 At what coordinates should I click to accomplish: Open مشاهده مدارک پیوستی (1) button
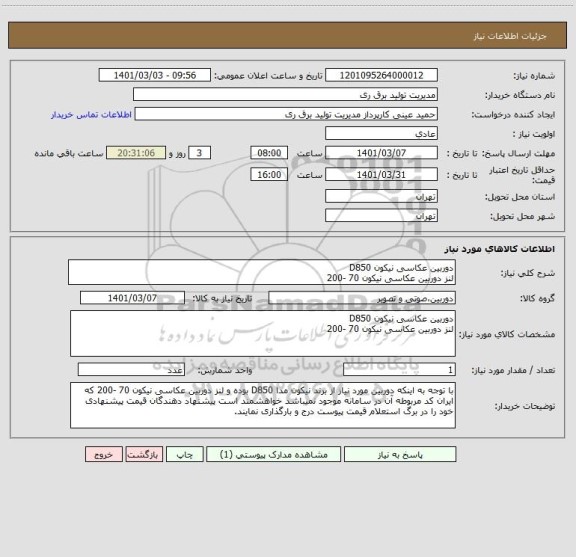274,454
